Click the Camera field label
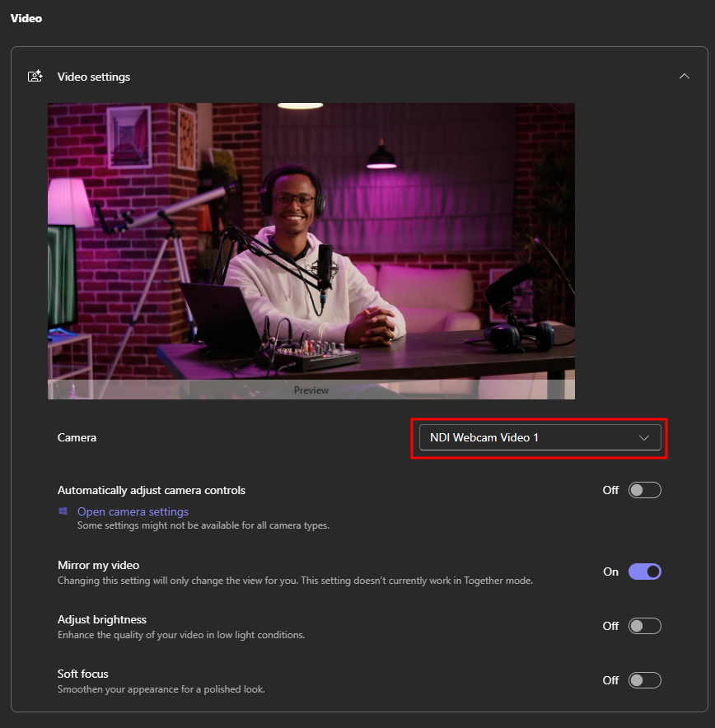This screenshot has height=728, width=715. pos(77,437)
